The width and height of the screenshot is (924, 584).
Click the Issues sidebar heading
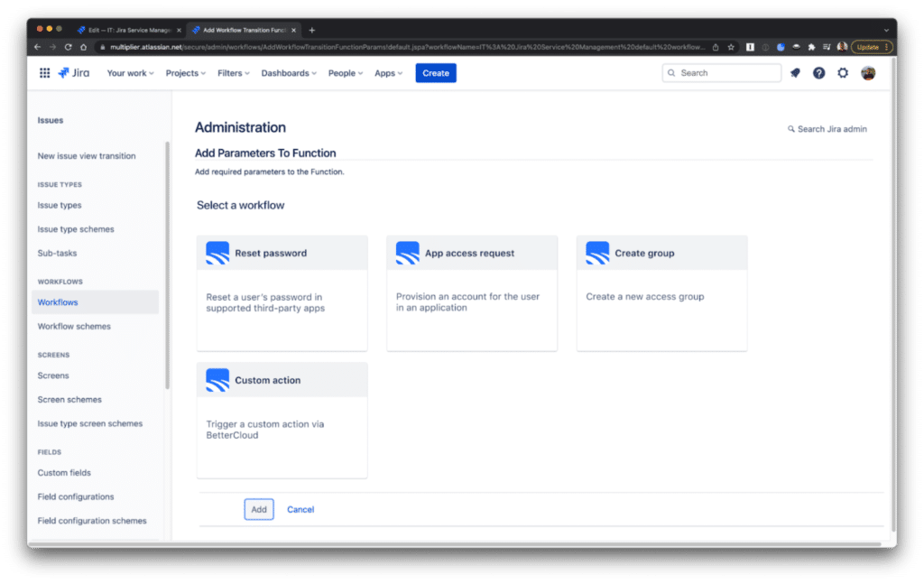[x=51, y=120]
